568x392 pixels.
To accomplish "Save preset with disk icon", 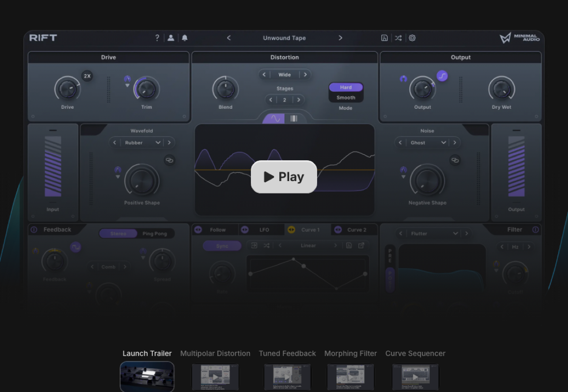I will pyautogui.click(x=384, y=38).
